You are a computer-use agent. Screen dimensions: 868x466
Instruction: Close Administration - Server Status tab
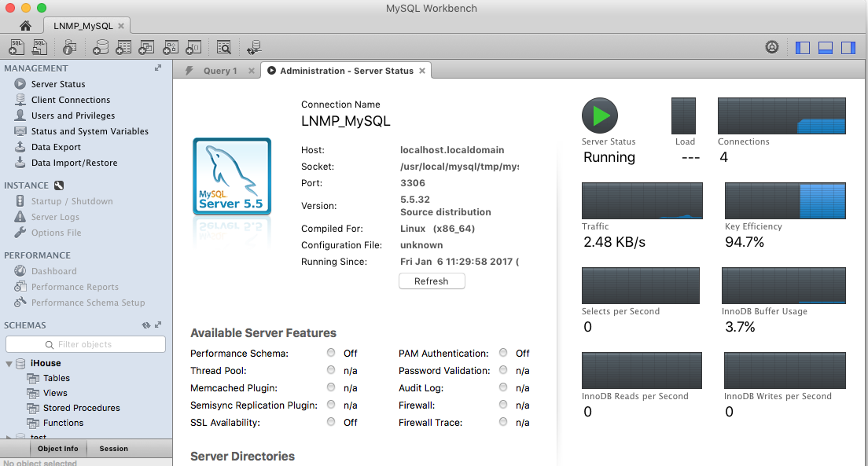coord(422,71)
